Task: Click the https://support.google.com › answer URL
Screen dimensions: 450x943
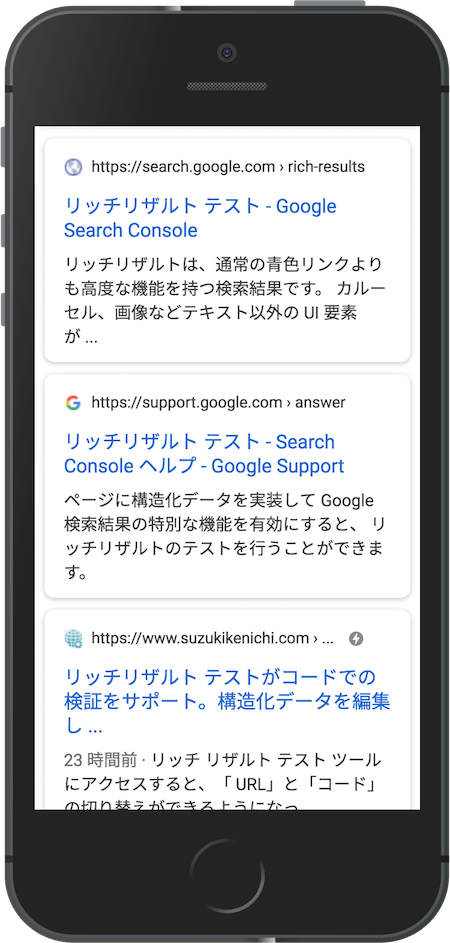Action: click(x=218, y=402)
